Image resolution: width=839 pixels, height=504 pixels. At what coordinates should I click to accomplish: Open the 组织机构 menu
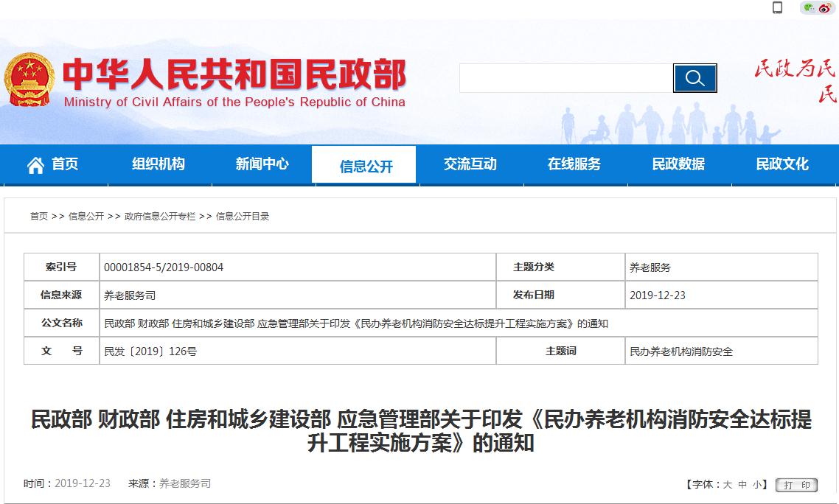point(159,164)
